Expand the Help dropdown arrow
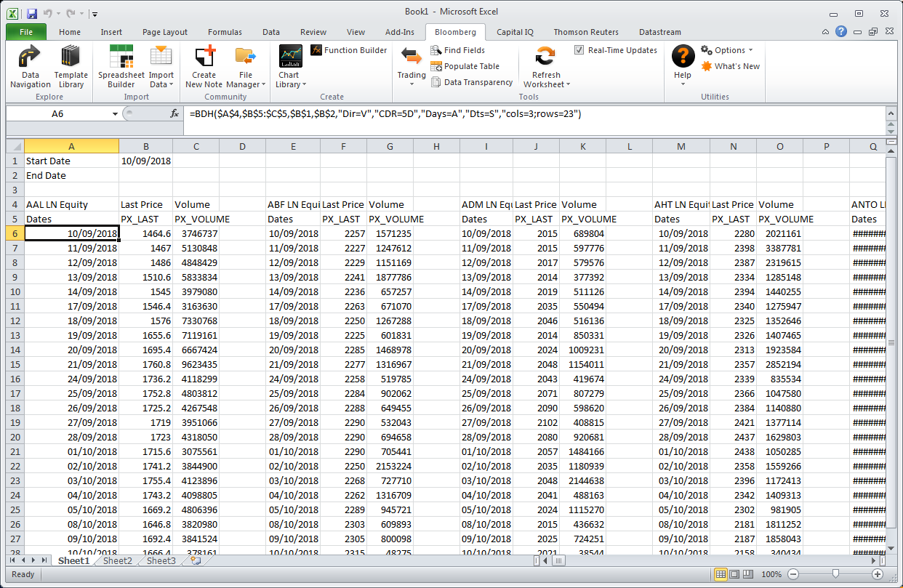Viewport: 903px width, 588px height. [683, 84]
